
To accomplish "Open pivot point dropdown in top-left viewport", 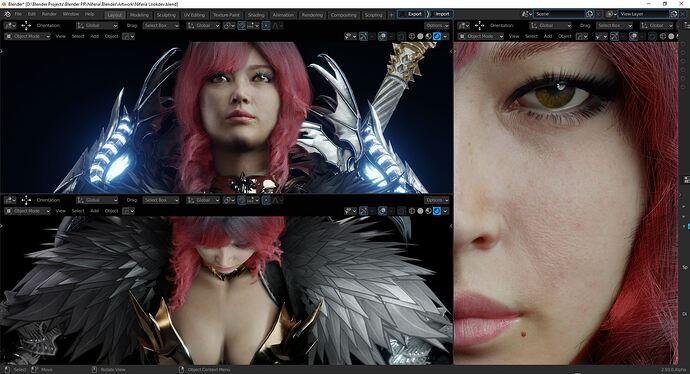I will [x=228, y=26].
